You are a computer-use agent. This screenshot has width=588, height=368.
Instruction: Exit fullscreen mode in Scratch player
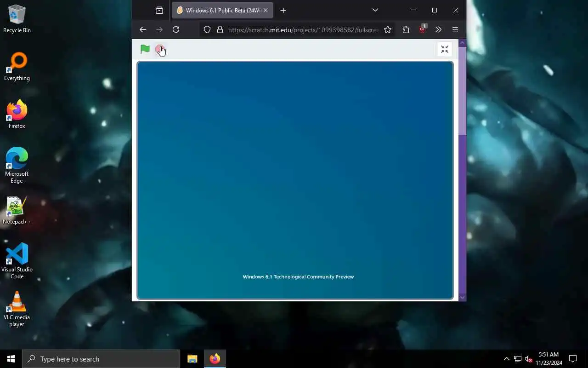[x=445, y=49]
